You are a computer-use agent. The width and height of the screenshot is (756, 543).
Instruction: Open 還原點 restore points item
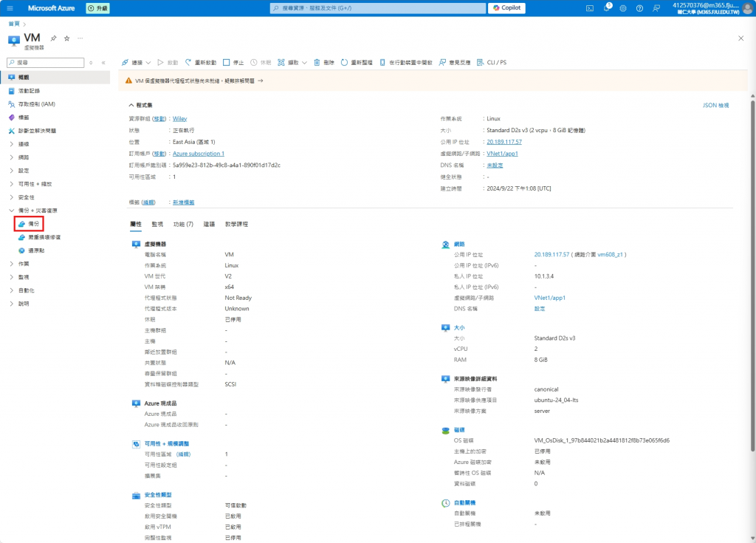coord(32,250)
